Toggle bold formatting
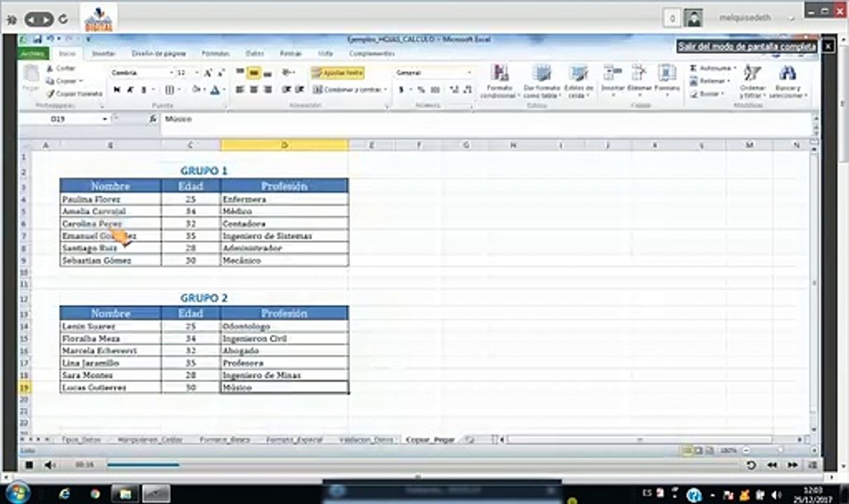This screenshot has width=849, height=504. click(x=117, y=90)
